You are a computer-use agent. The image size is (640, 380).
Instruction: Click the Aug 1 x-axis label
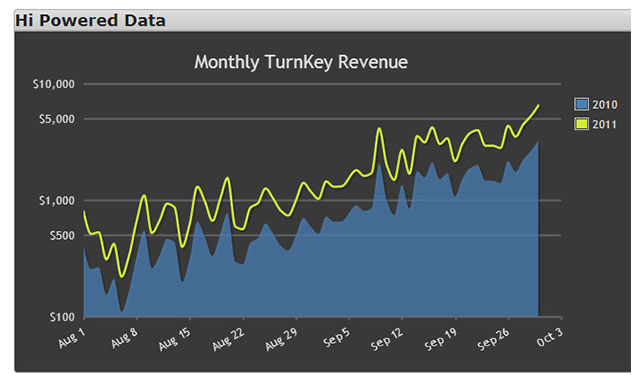coord(72,338)
